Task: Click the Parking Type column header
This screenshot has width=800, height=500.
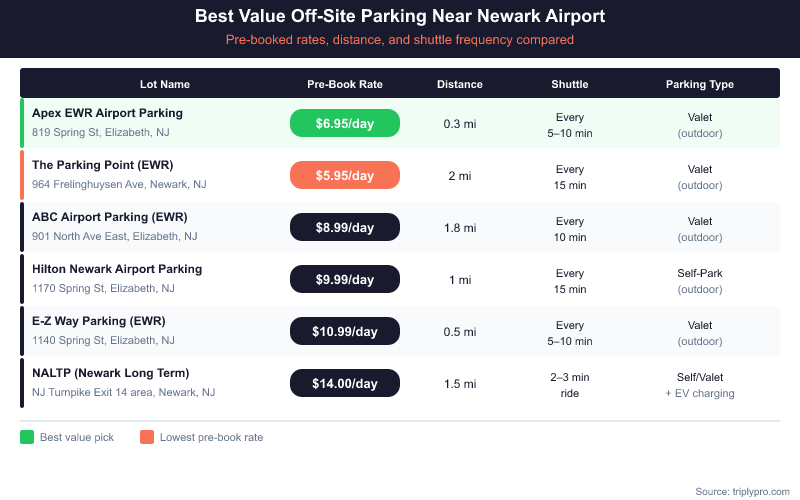Action: tap(700, 84)
